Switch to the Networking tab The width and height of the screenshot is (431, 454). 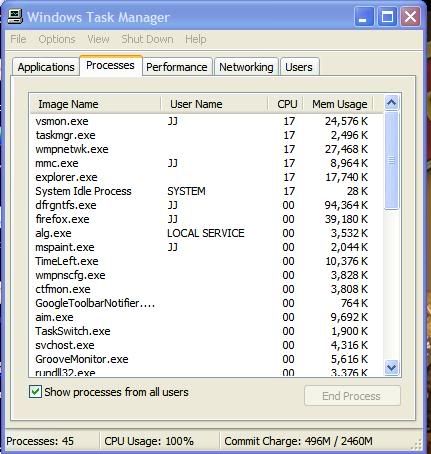(x=246, y=67)
